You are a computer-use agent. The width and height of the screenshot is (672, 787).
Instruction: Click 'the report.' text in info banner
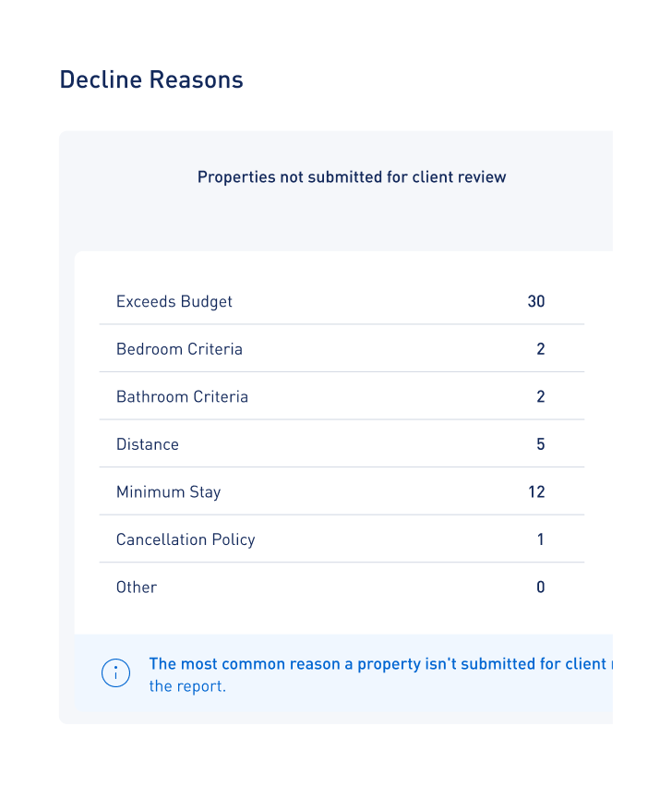click(187, 686)
